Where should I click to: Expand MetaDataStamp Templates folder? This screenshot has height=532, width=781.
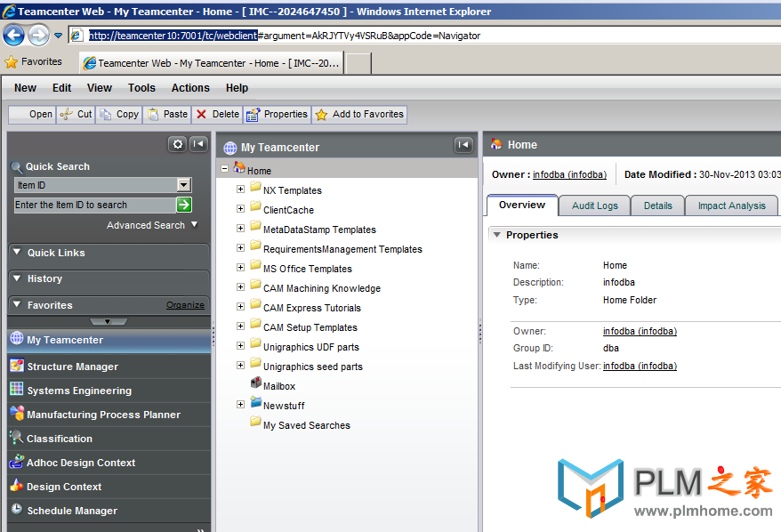click(x=240, y=228)
